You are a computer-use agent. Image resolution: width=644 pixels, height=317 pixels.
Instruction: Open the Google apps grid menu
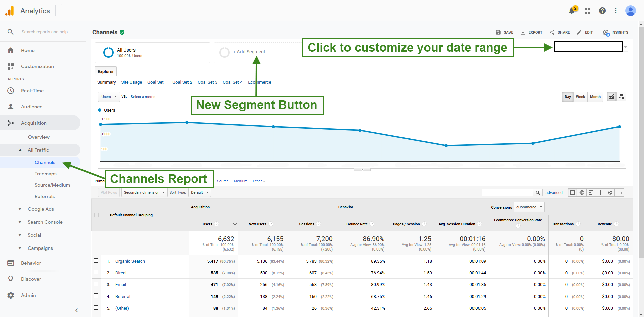point(587,11)
